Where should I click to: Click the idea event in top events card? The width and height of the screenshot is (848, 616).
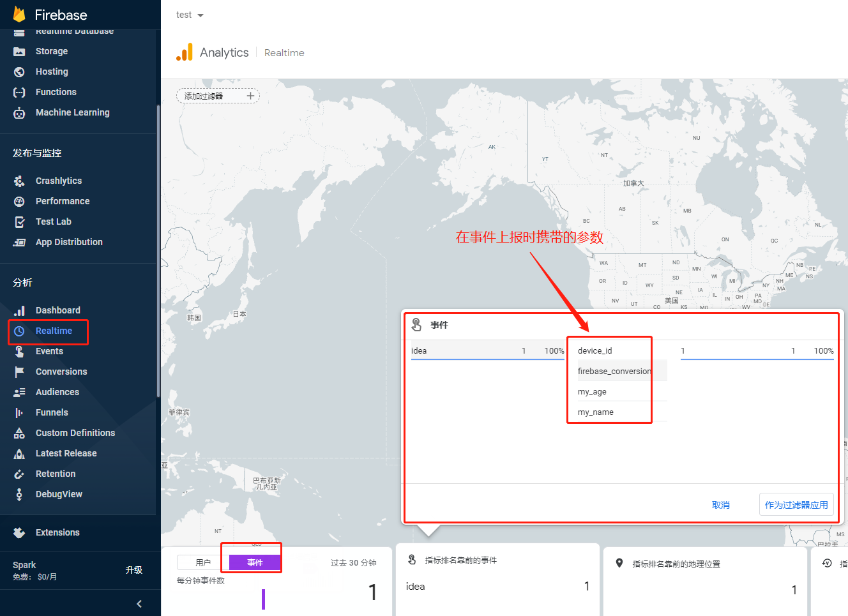(x=416, y=586)
